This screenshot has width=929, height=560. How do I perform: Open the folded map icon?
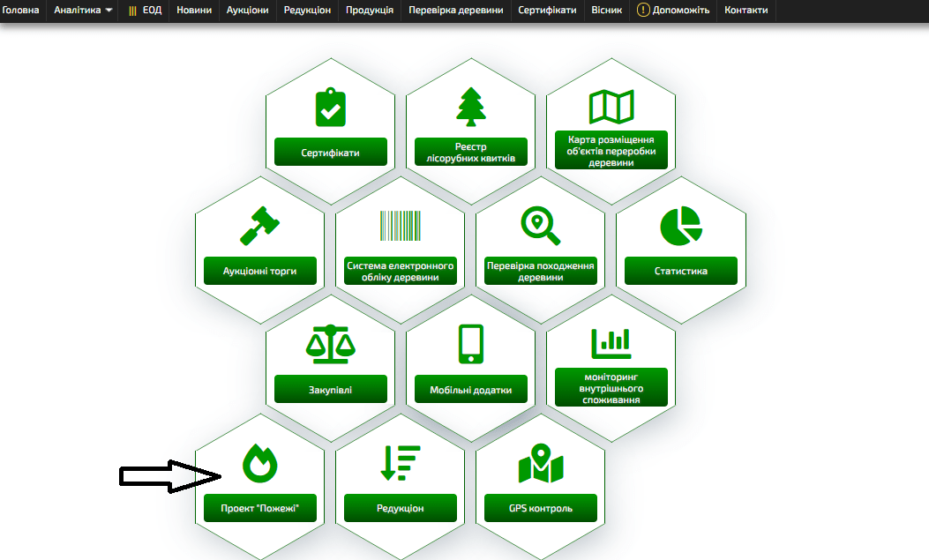click(x=611, y=107)
